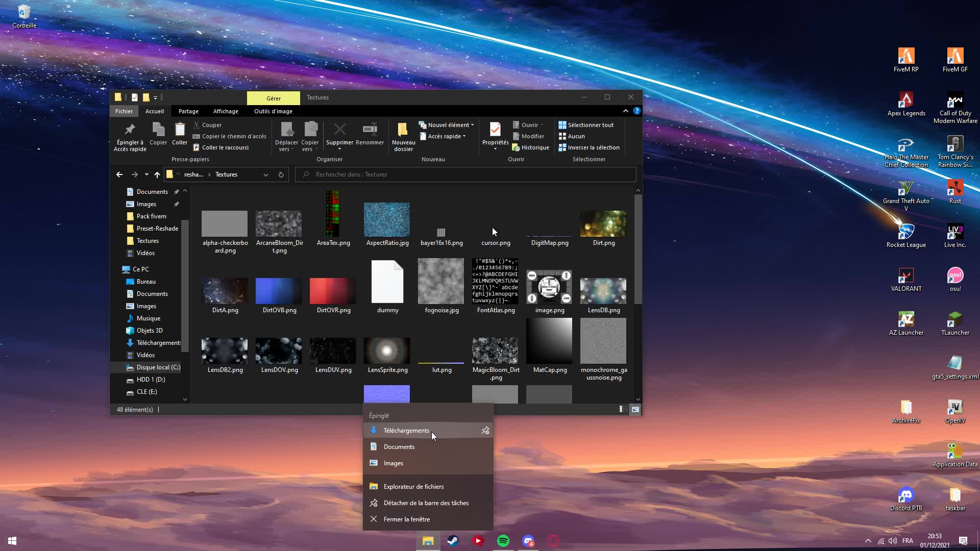Click Nouveau dossier folder icon
This screenshot has width=980, height=551.
point(403,130)
